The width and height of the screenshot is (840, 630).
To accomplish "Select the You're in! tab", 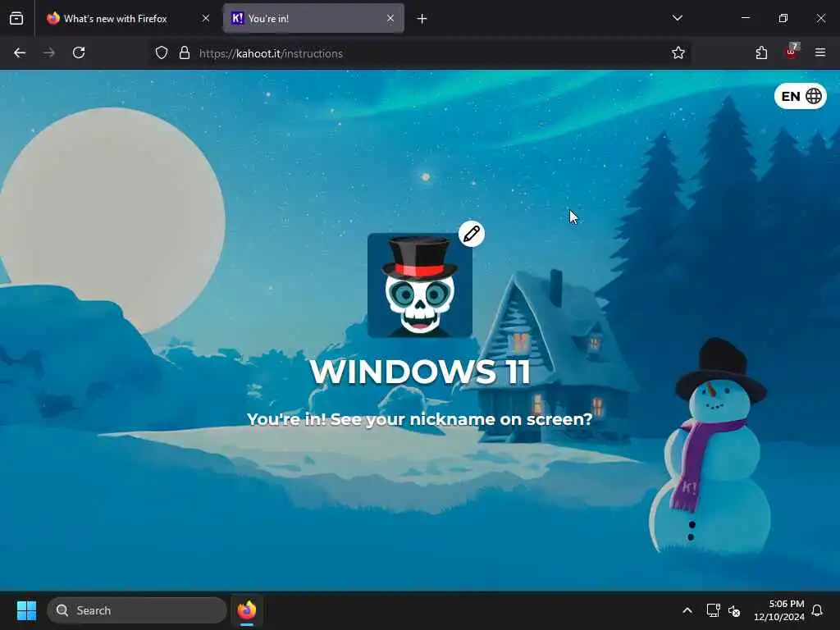I will 313,19.
